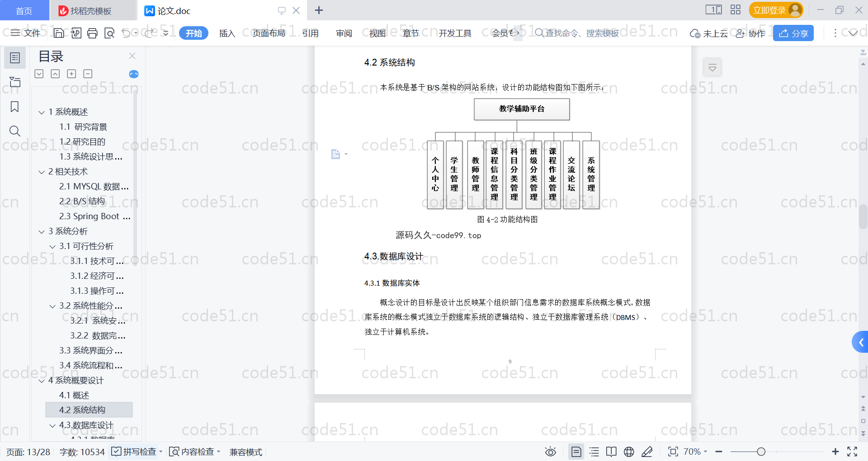The width and height of the screenshot is (868, 461).
Task: Select the 章节 ribbon tab
Action: click(x=410, y=33)
